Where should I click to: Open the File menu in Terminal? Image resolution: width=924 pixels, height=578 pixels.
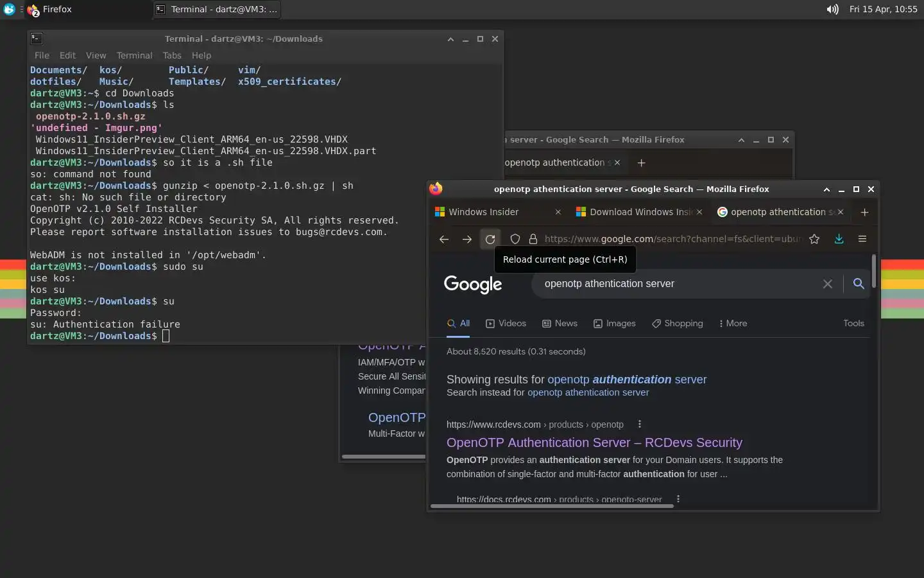[42, 55]
